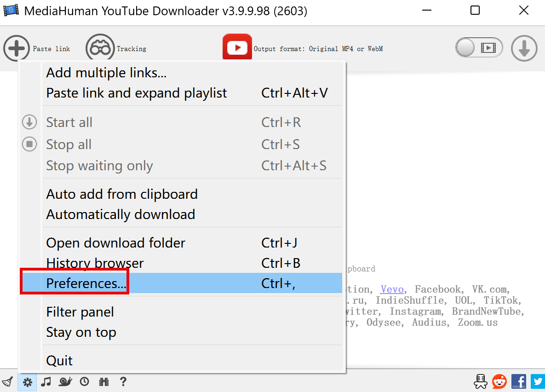Viewport: 545px width, 392px height.
Task: Toggle Automatically download menu option
Action: pyautogui.click(x=120, y=214)
